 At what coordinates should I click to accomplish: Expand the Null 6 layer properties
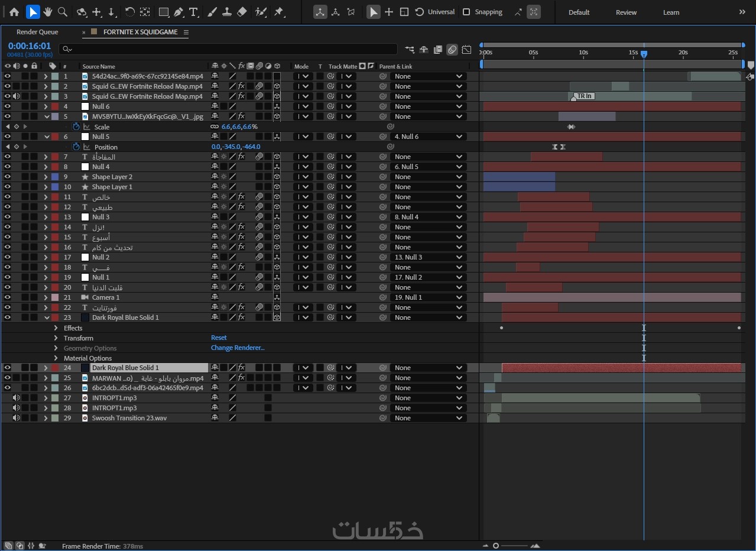click(x=46, y=106)
